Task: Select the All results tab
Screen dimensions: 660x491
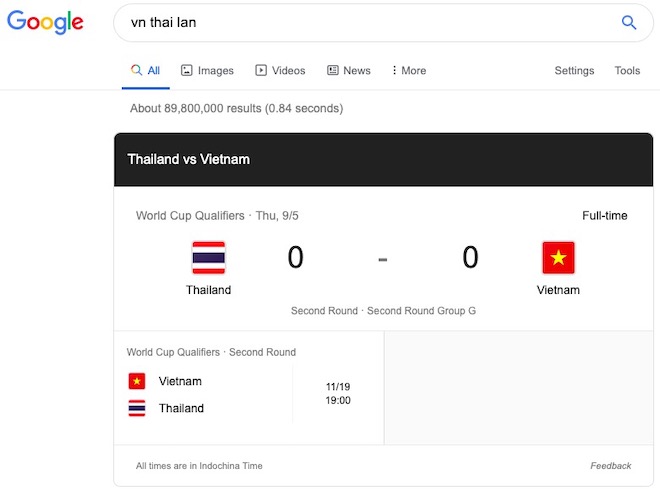Action: (x=146, y=70)
